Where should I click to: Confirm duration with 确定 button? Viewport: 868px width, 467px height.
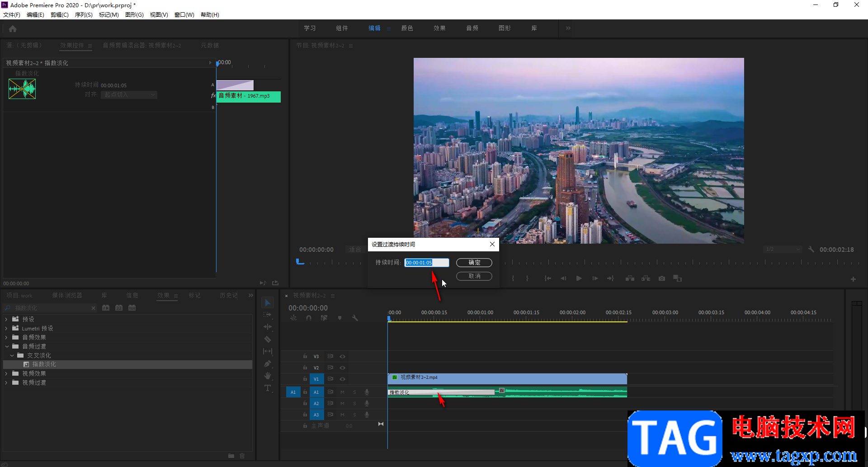pos(474,263)
